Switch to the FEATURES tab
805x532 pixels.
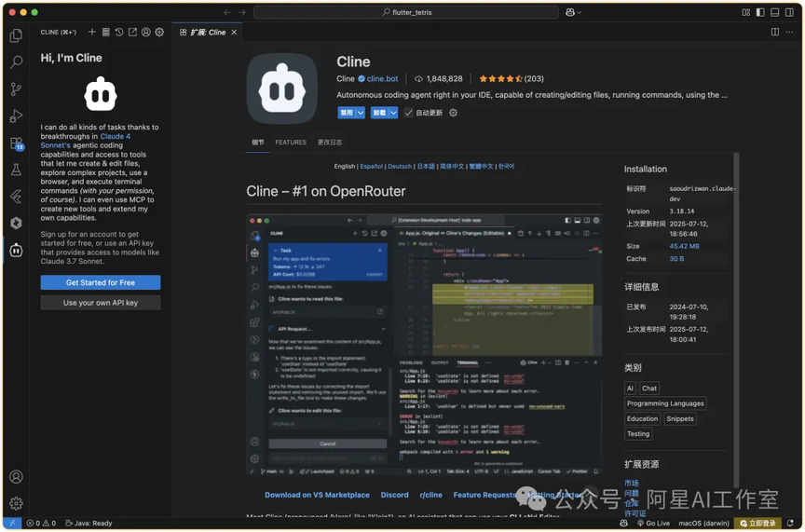(x=291, y=143)
